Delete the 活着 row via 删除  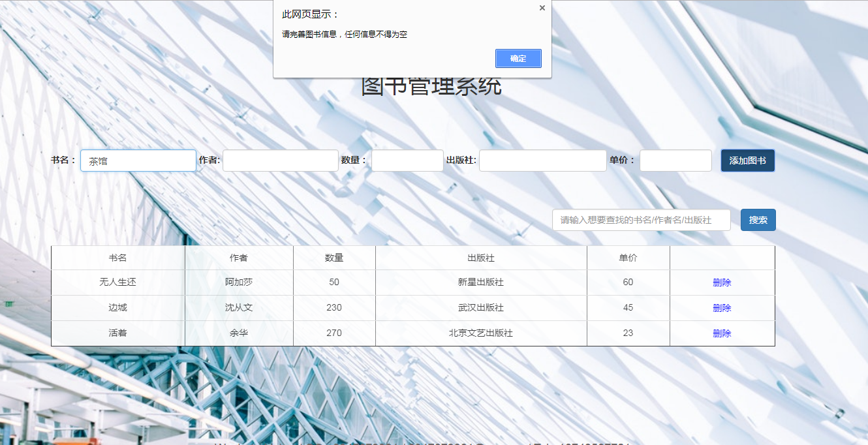pyautogui.click(x=722, y=333)
